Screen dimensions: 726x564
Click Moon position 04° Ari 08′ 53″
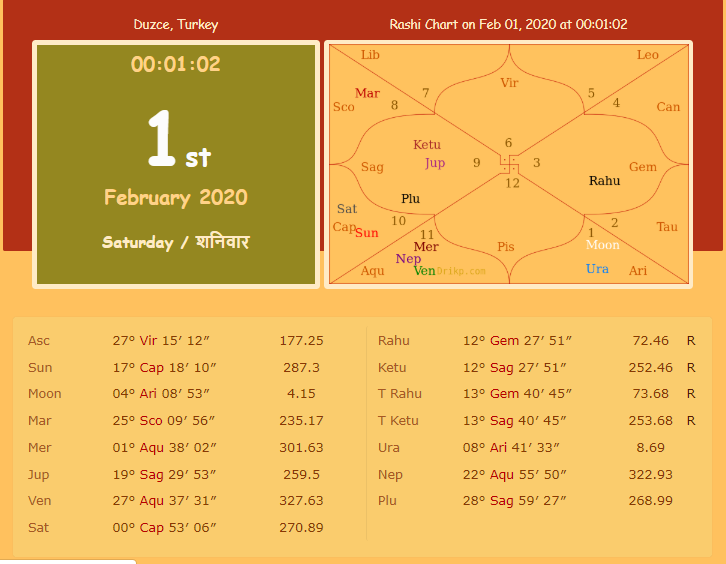161,394
